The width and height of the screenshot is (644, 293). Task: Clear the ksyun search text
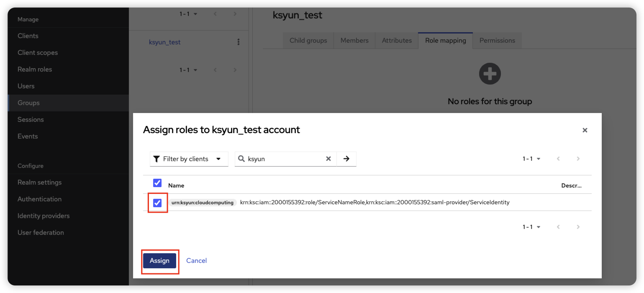click(x=328, y=159)
